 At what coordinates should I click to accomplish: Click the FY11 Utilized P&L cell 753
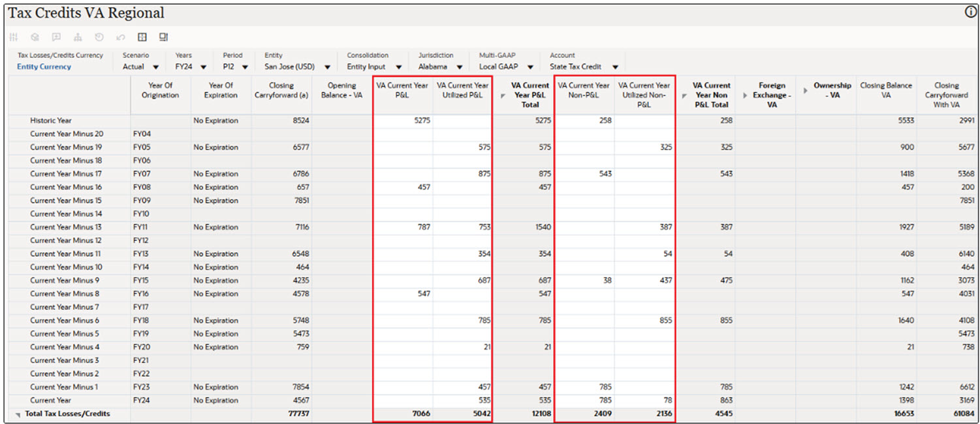coord(462,227)
